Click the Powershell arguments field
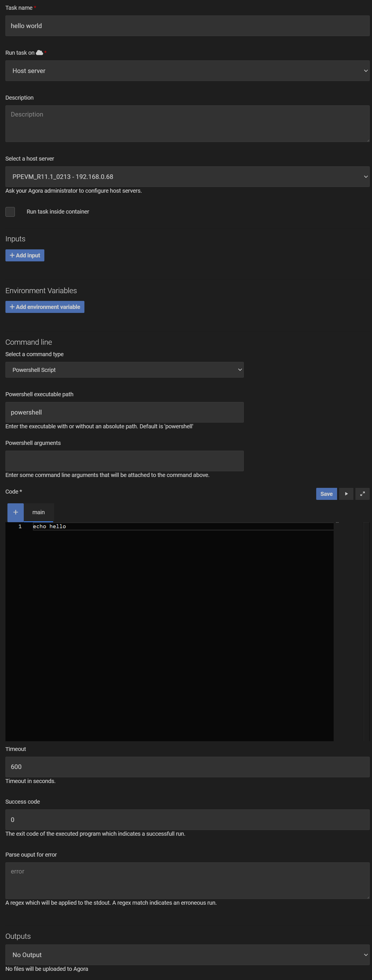372x980 pixels. point(124,461)
